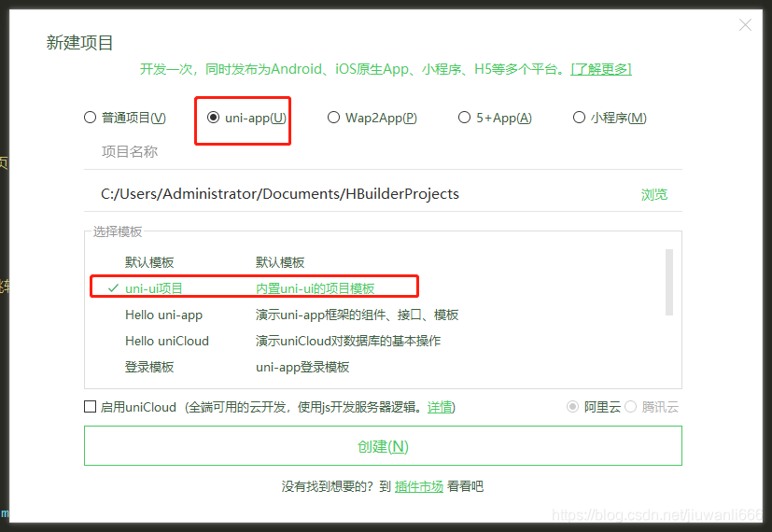The height and width of the screenshot is (532, 772).
Task: Select the uni-app(U) radio button
Action: tap(213, 118)
